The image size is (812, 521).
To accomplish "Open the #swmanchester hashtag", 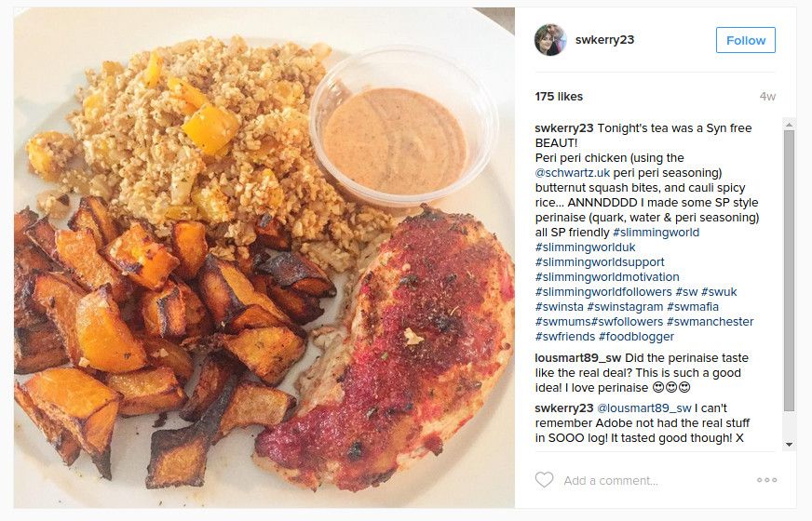I will [710, 322].
